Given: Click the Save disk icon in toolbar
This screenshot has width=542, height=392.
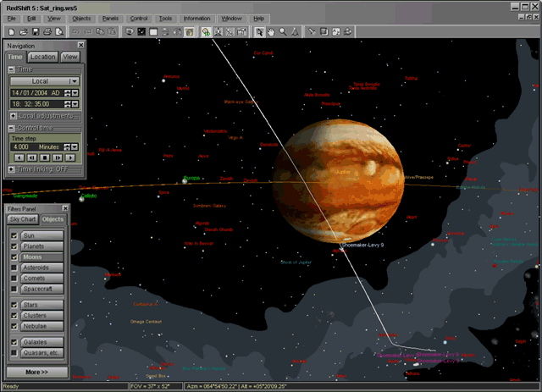Looking at the screenshot, I should point(36,31).
